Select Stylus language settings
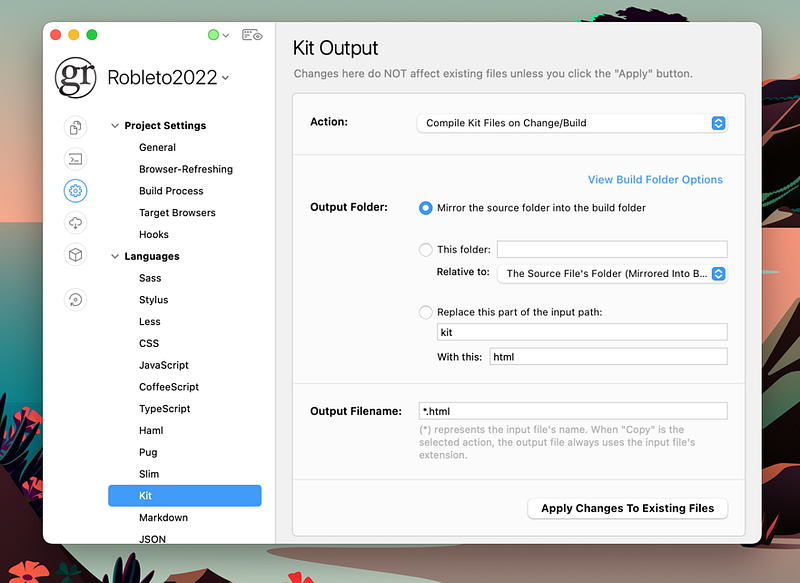 tap(154, 300)
